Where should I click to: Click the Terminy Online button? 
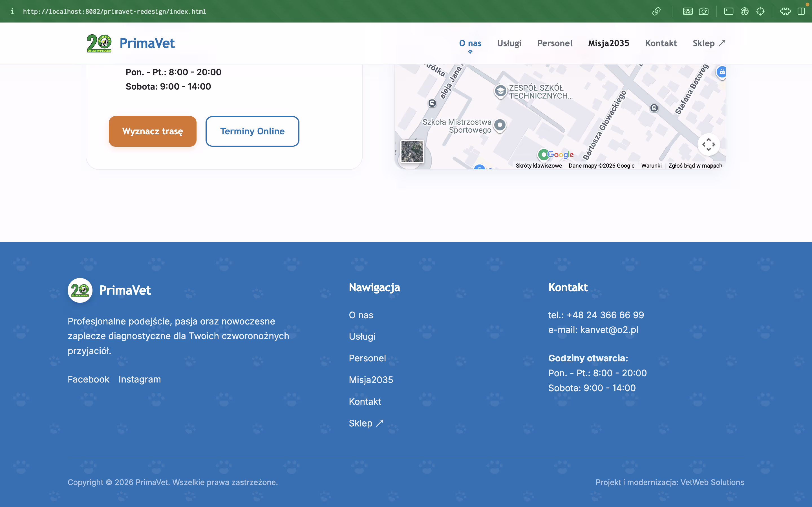(252, 131)
